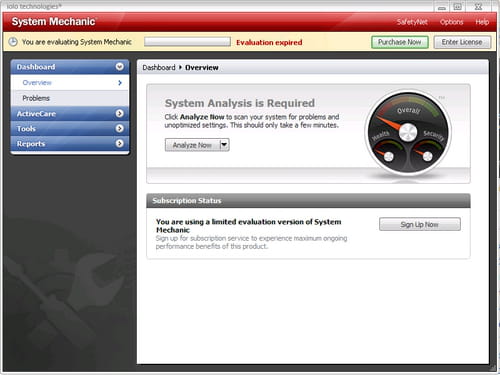500x375 pixels.
Task: Expand the Reports section arrow
Action: point(120,144)
